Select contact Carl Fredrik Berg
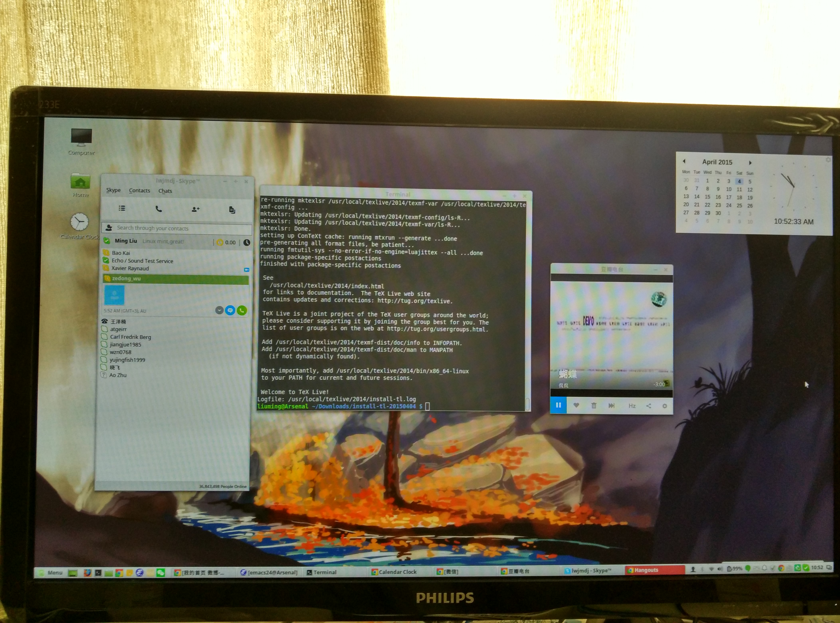Screen dimensions: 840x623 coord(130,337)
